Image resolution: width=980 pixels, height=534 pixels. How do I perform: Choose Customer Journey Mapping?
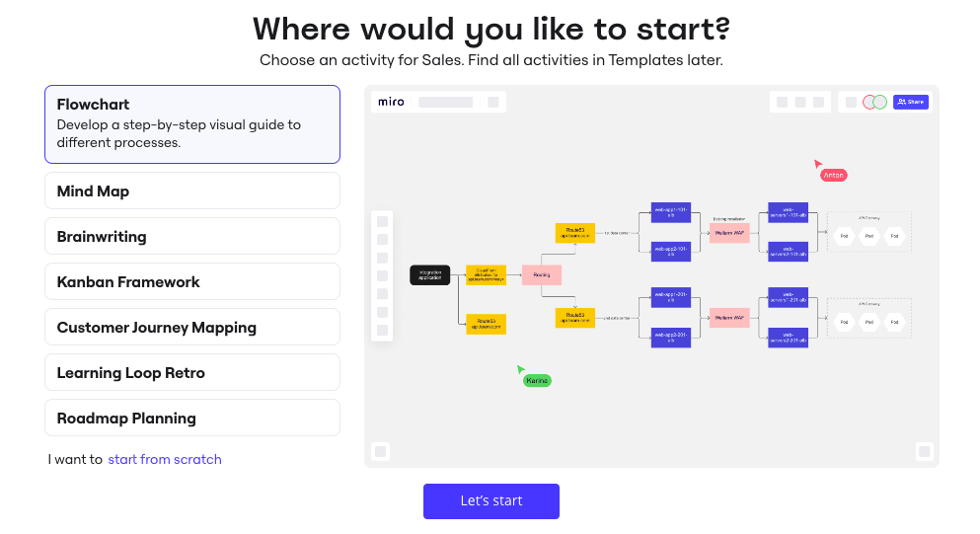click(192, 328)
